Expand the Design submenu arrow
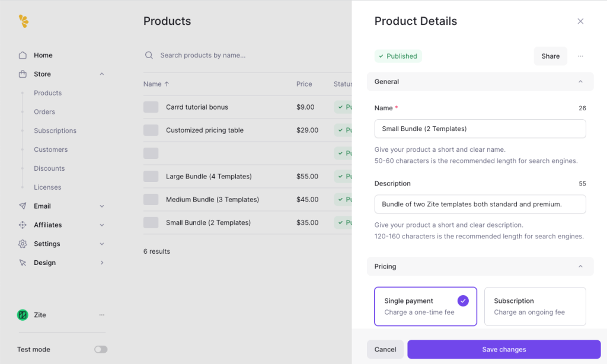Image resolution: width=607 pixels, height=364 pixels. [102, 263]
